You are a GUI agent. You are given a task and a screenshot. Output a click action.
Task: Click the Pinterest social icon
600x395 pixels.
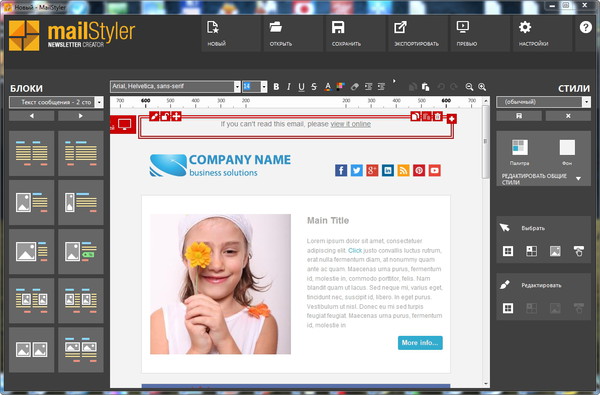[419, 170]
